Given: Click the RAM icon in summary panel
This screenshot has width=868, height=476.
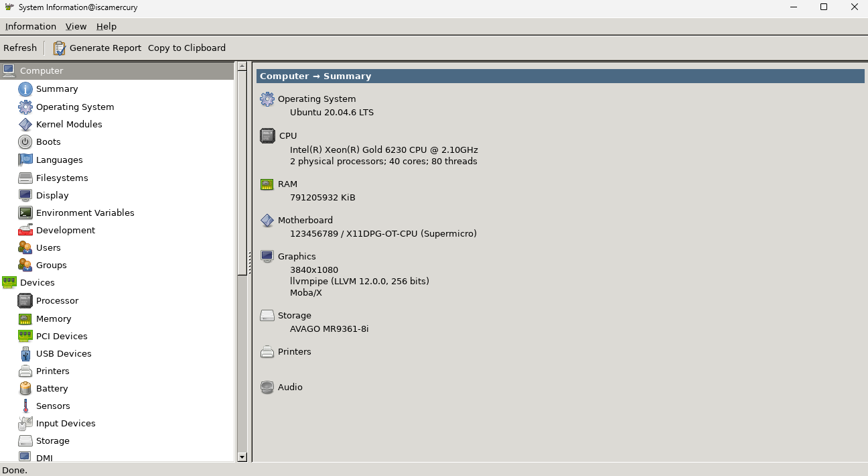Looking at the screenshot, I should 267,184.
